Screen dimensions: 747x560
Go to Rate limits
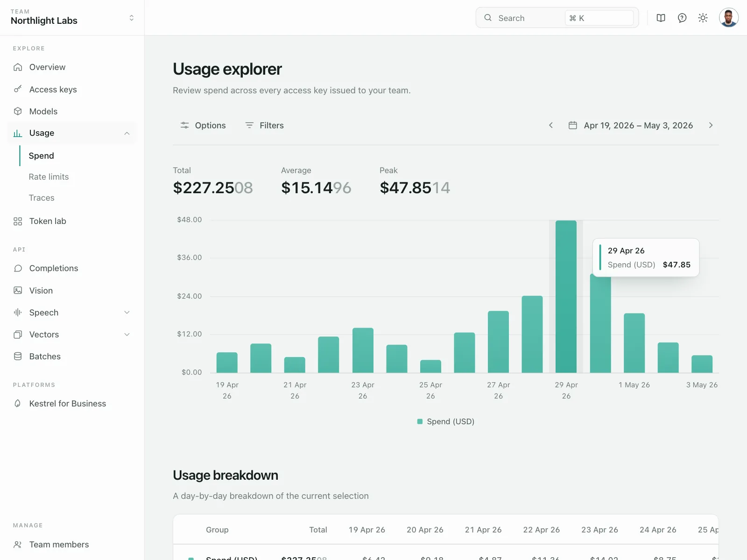pos(49,177)
